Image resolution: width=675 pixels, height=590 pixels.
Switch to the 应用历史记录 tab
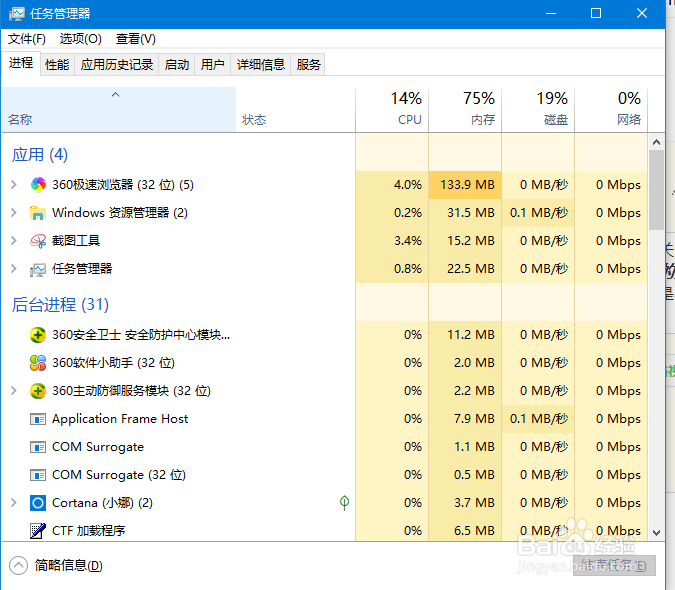117,65
